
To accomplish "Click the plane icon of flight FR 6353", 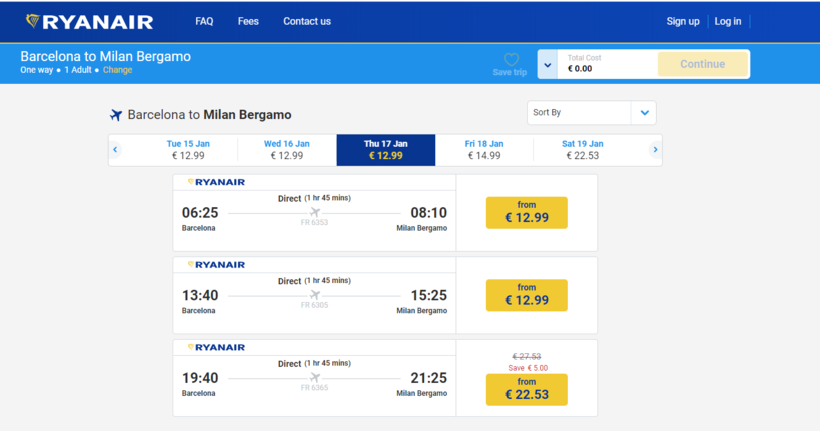I will point(314,212).
